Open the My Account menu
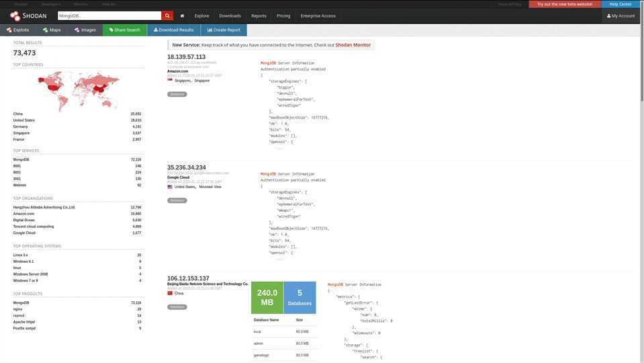644x363 pixels. [620, 15]
